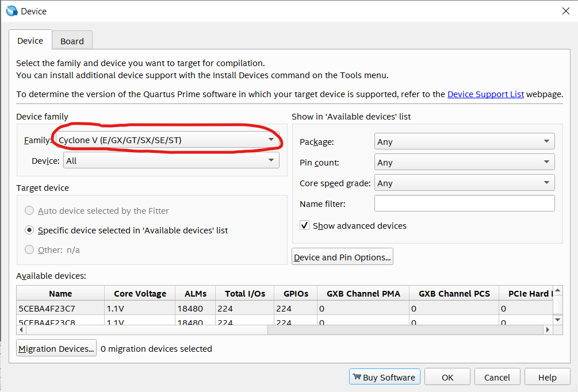Screen dimensions: 578x392
Task: Sort by Total I/Os column header
Action: coord(245,293)
